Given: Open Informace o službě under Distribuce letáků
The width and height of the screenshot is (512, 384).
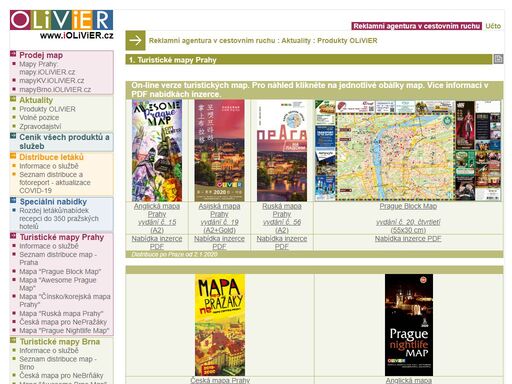Looking at the screenshot, I should click(x=49, y=166).
